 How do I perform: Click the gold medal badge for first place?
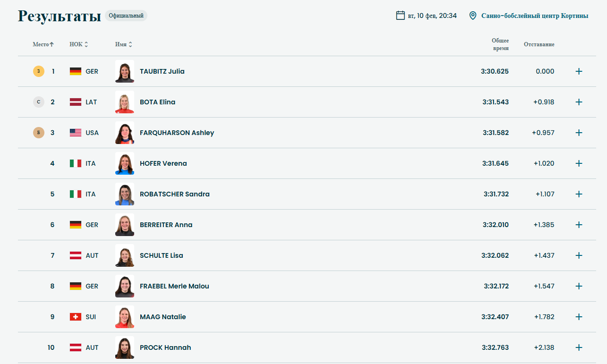(x=38, y=71)
